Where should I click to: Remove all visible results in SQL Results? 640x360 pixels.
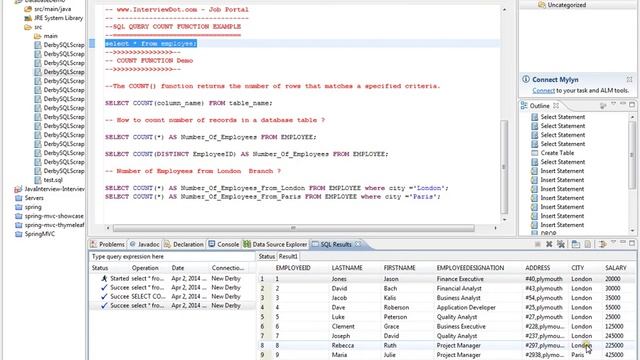(561, 244)
